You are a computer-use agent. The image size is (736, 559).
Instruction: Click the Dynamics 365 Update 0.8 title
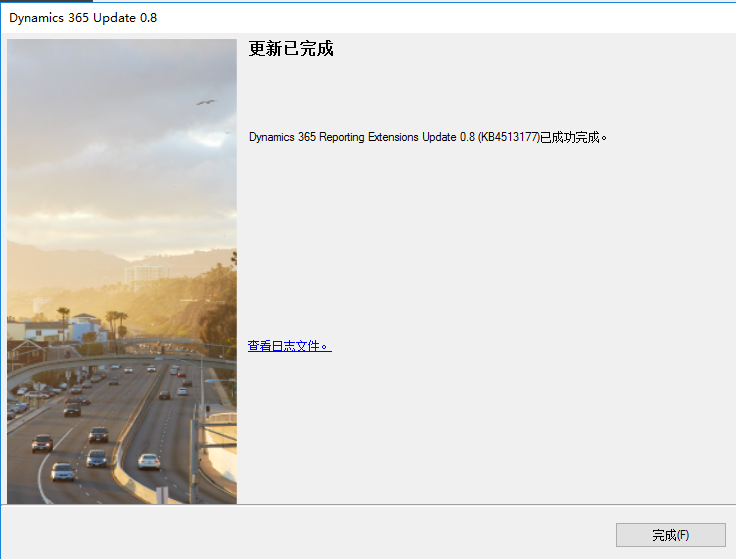point(83,18)
